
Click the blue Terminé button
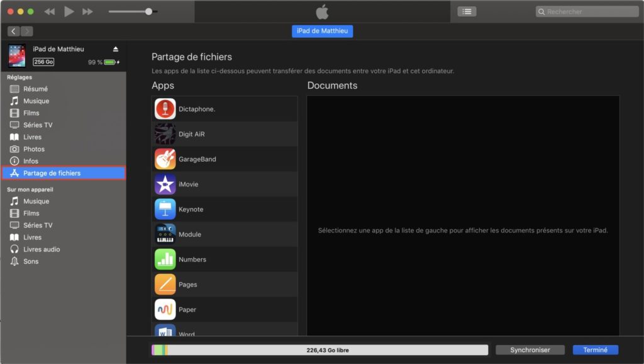point(595,350)
